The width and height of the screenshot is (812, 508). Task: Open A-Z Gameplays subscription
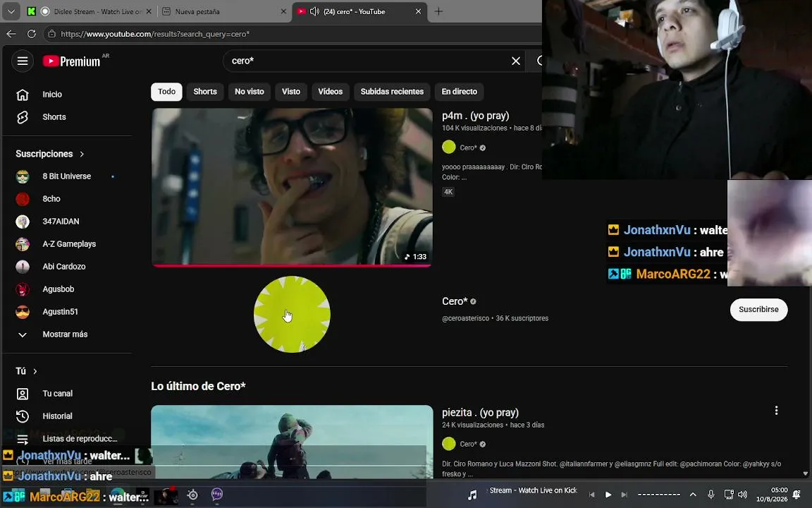(69, 244)
